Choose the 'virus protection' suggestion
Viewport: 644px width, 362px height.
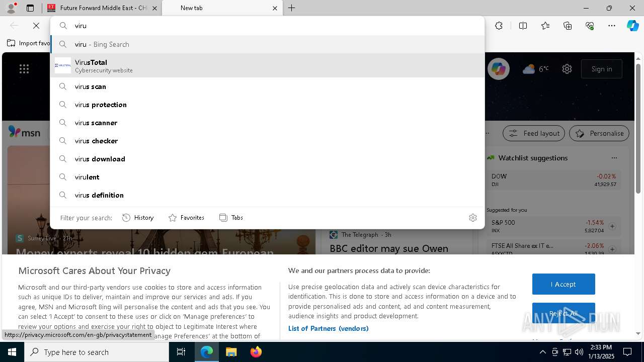click(267, 105)
